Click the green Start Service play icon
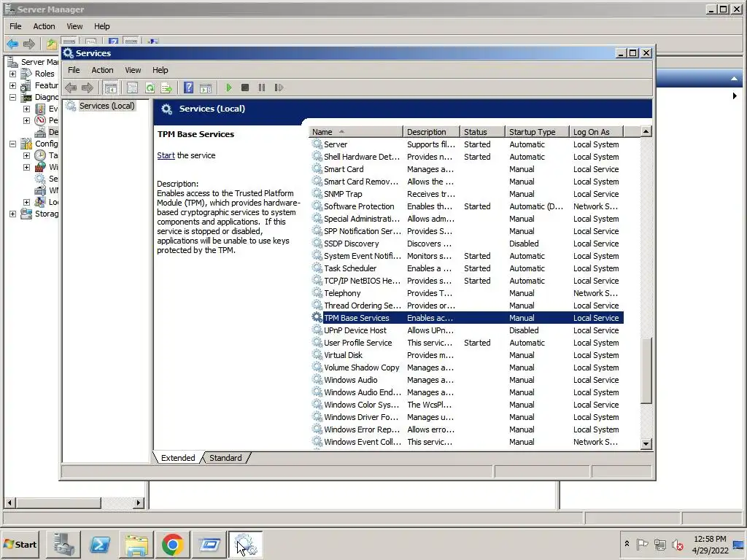Viewport: 747px width, 560px height. point(228,87)
